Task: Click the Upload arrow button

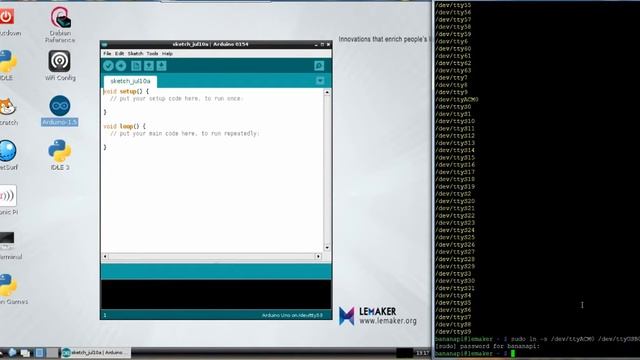Action: tap(121, 66)
